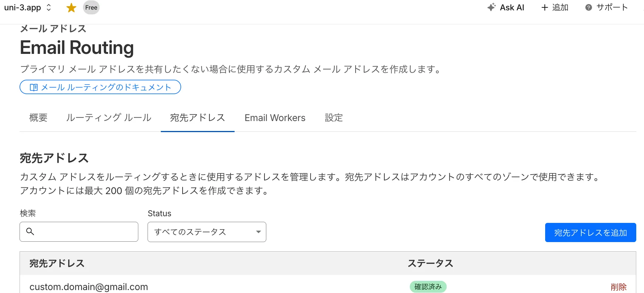
Task: Click the Free plan badge
Action: (91, 7)
